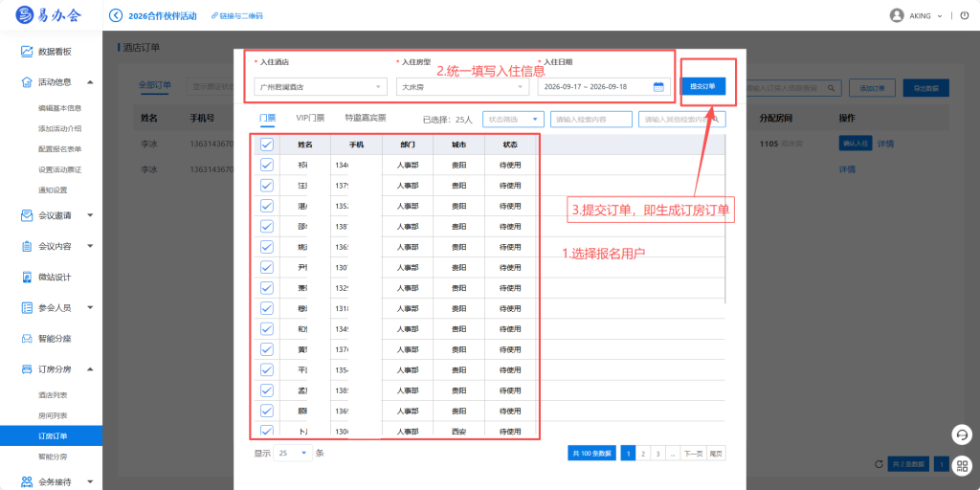The width and height of the screenshot is (980, 490).
Task: Open the 数据看板 dashboard icon
Action: (27, 52)
